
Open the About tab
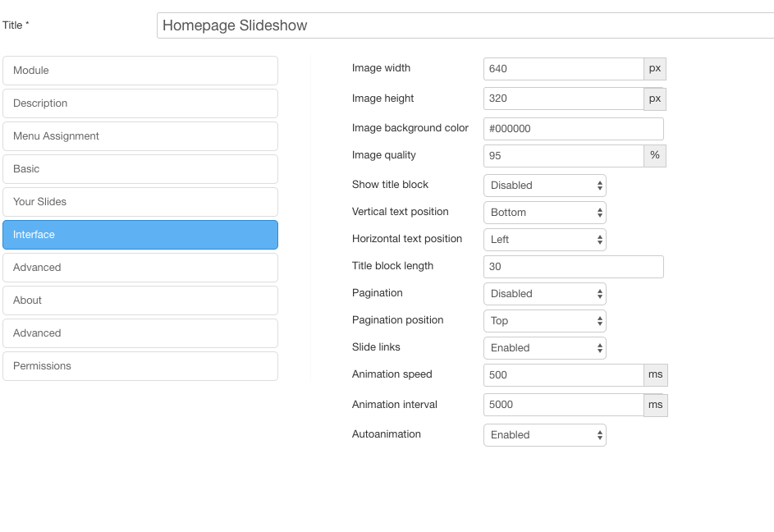pos(140,300)
